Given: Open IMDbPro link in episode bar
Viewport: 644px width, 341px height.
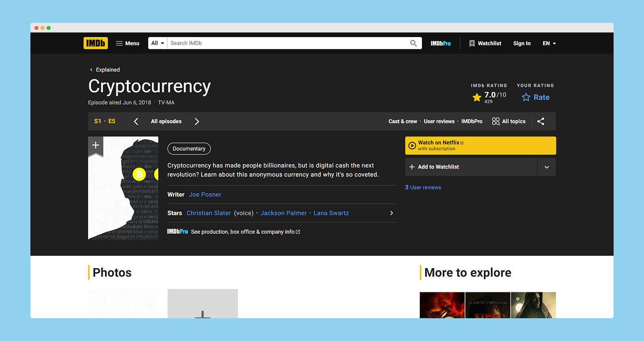Looking at the screenshot, I should (x=472, y=121).
